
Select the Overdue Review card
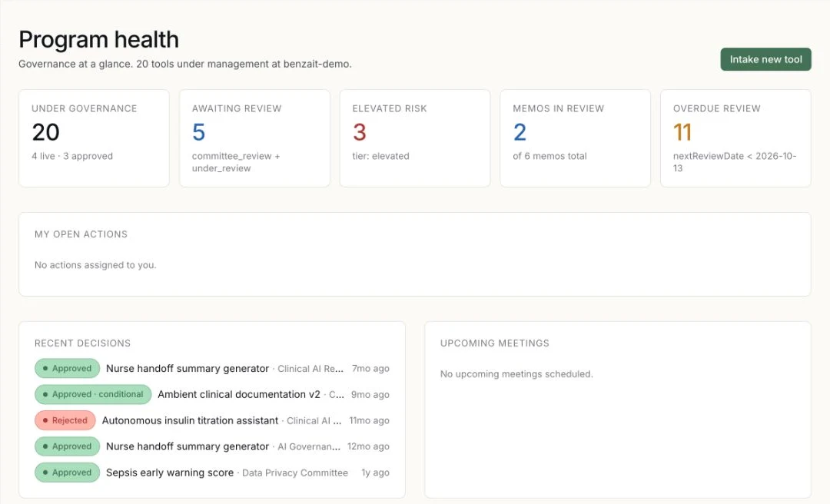[735, 138]
